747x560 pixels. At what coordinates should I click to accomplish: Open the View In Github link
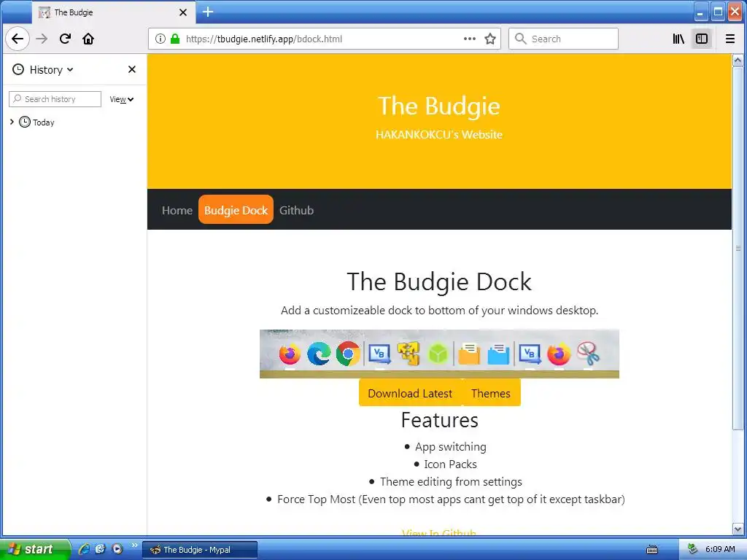pyautogui.click(x=438, y=533)
